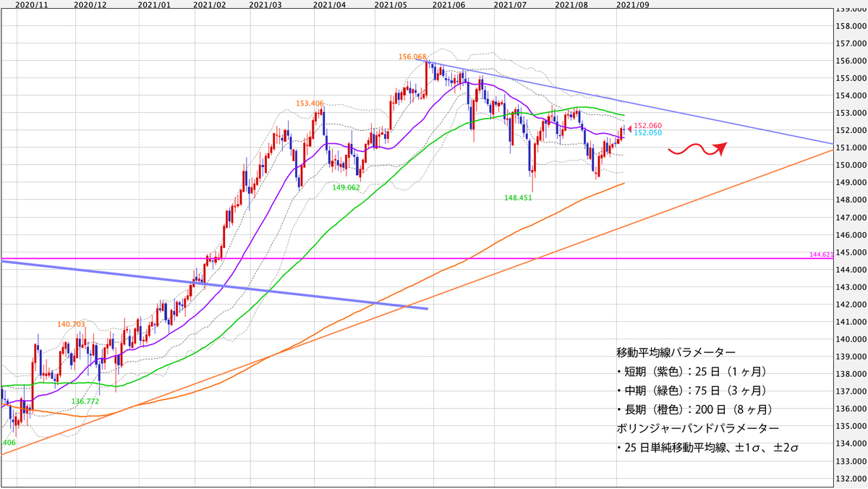The image size is (868, 489).
Task: Select the 2020/12 date label
Action: pos(90,4)
